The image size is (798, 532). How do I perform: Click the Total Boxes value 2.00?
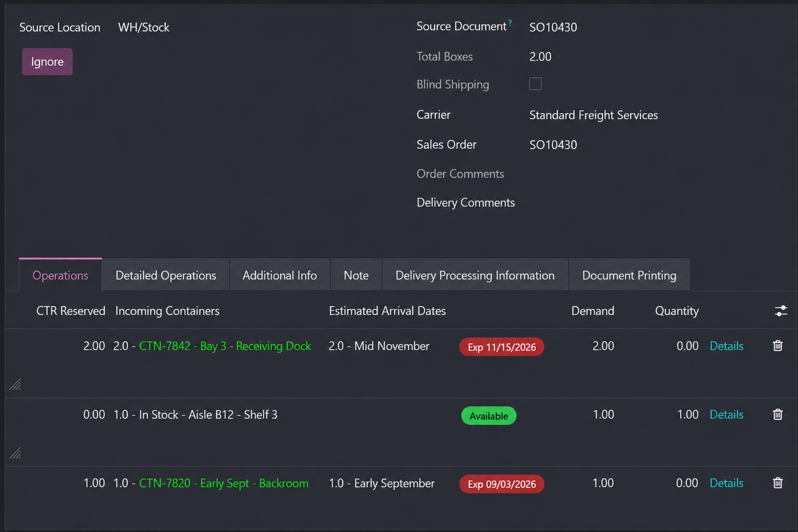(540, 57)
